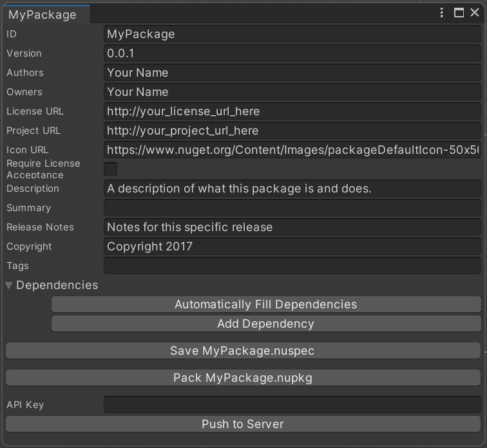487x448 pixels.
Task: Focus the empty Tags field
Action: pyautogui.click(x=292, y=266)
